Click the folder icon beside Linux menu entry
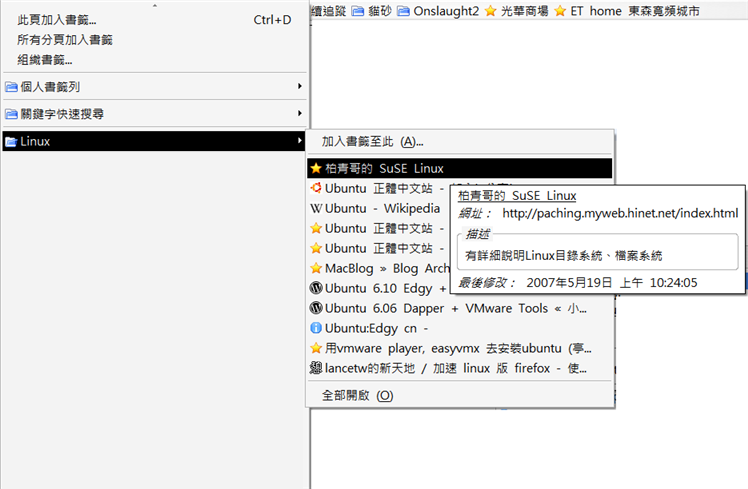The image size is (748, 489). tap(11, 141)
